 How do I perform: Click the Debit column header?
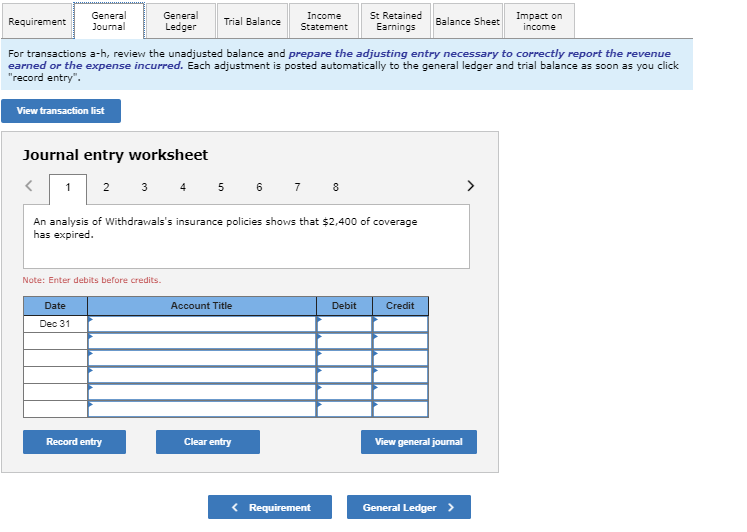point(344,306)
